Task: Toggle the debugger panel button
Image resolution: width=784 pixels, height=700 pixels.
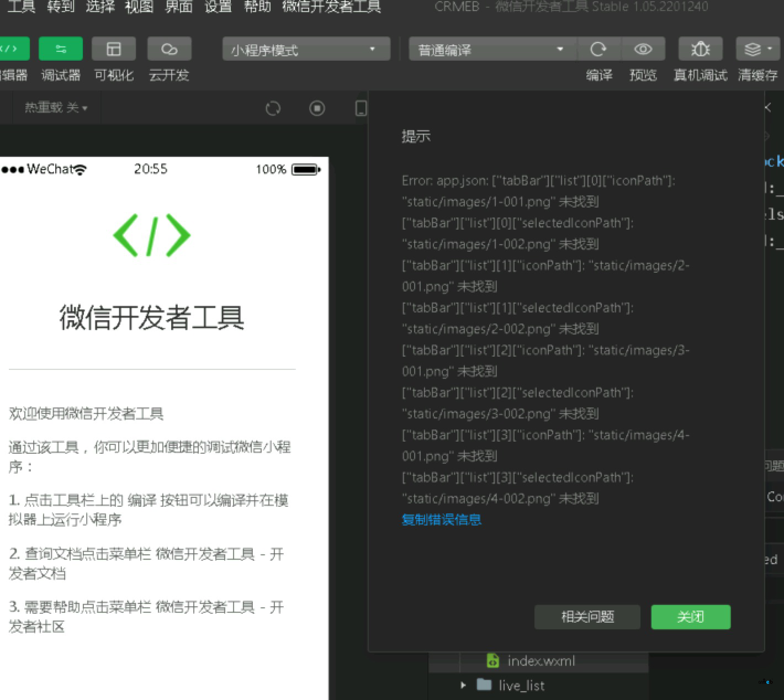Action: [x=61, y=49]
